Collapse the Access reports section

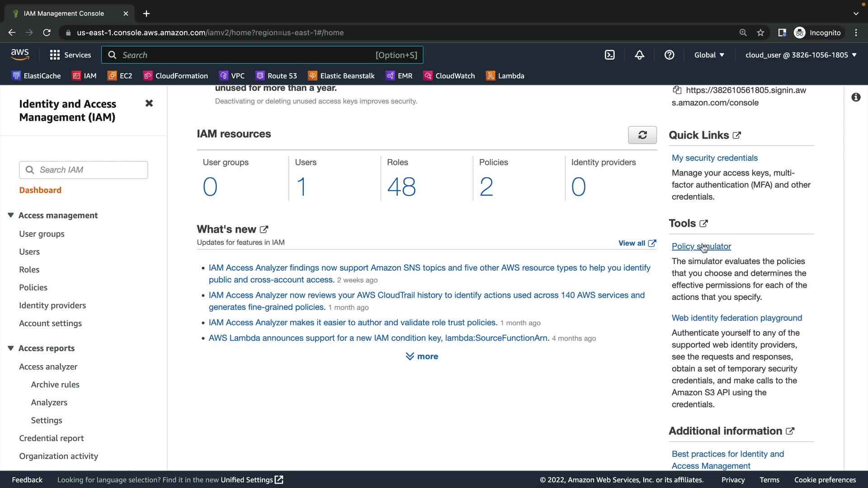(11, 348)
